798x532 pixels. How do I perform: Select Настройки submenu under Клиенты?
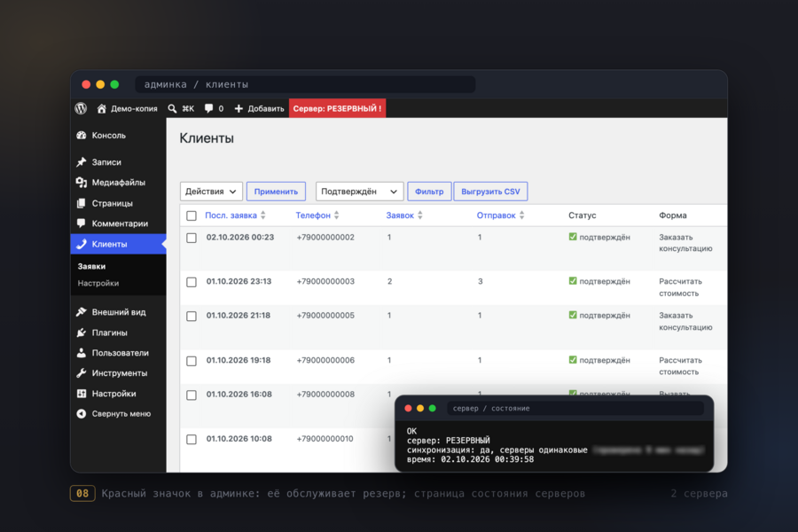(x=98, y=283)
